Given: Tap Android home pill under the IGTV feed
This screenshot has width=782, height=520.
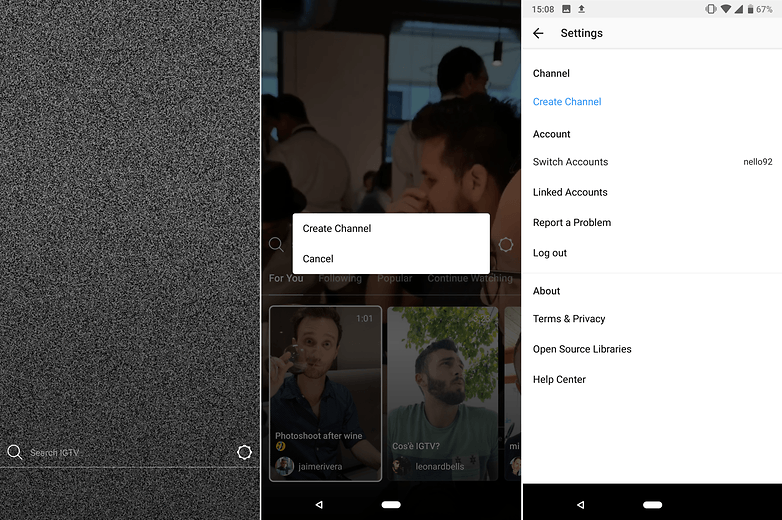Looking at the screenshot, I should 391,505.
